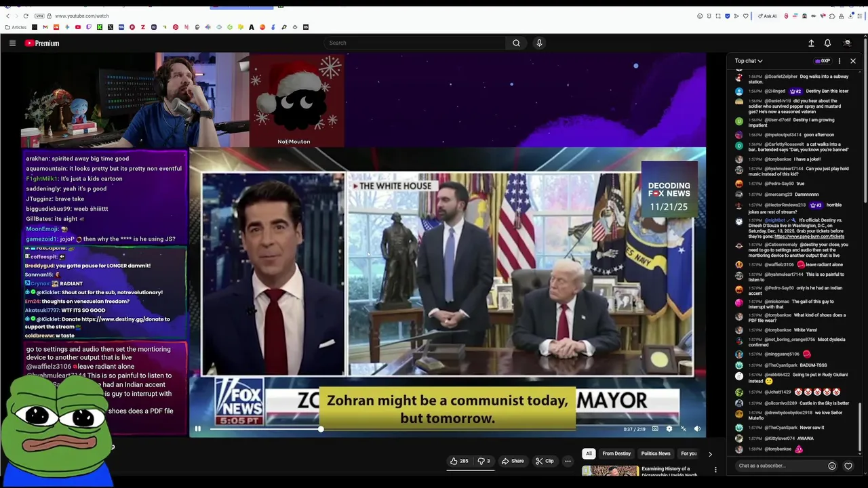Open the Articles bookmarks folder
868x488 pixels.
[16, 27]
